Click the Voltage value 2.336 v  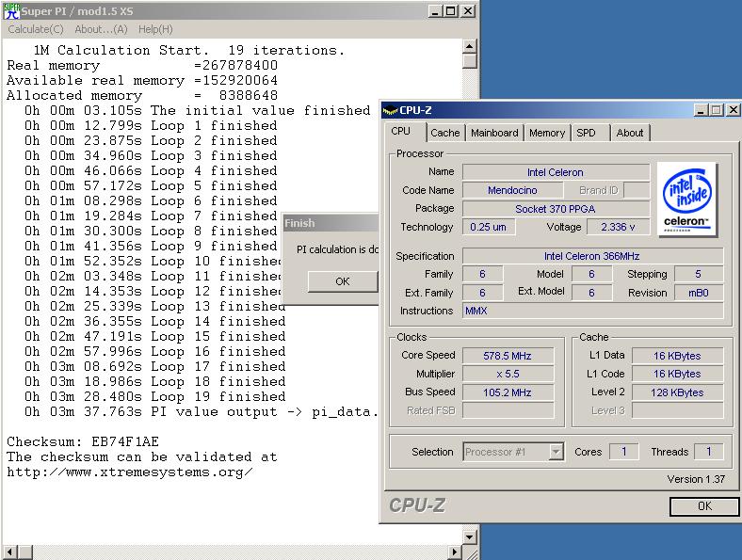point(618,227)
